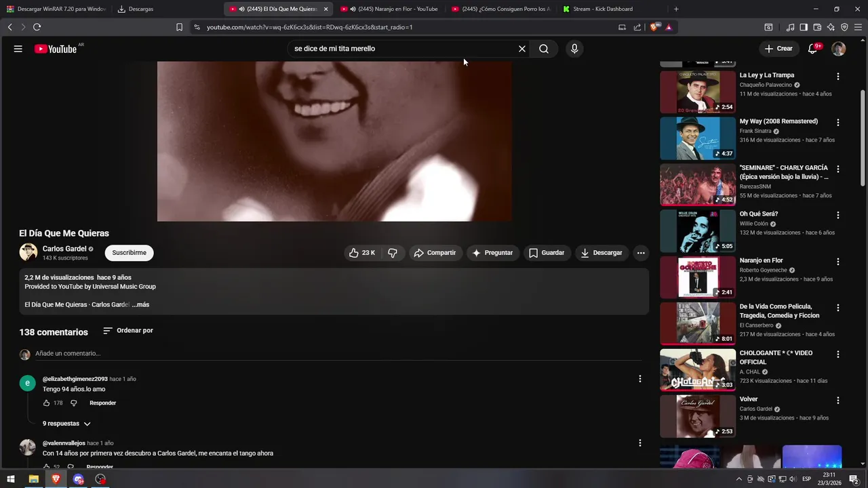Image resolution: width=868 pixels, height=488 pixels.
Task: Open Leo AI sparkle icon
Action: click(831, 27)
